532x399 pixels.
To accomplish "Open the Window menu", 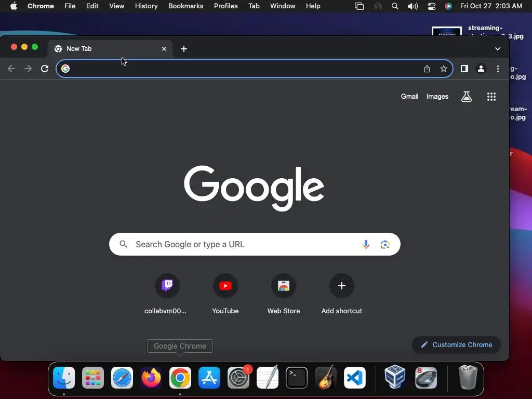I will click(283, 6).
